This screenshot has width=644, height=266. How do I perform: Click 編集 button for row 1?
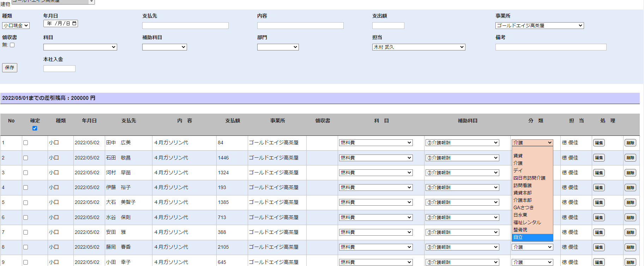599,143
